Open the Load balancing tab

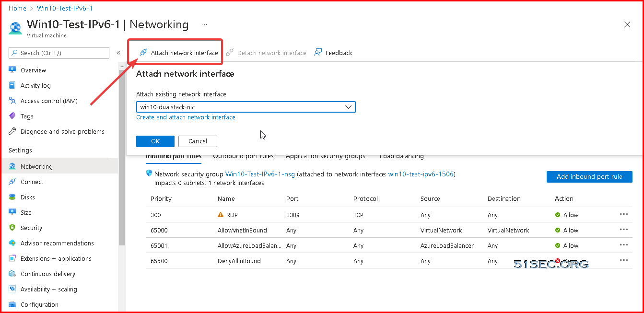point(402,156)
